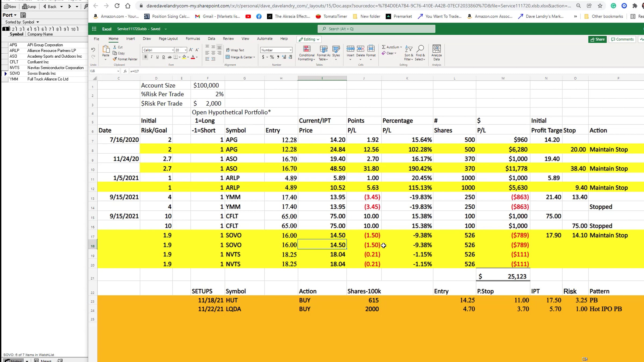Apply the red font color
The image size is (644, 362).
[193, 57]
